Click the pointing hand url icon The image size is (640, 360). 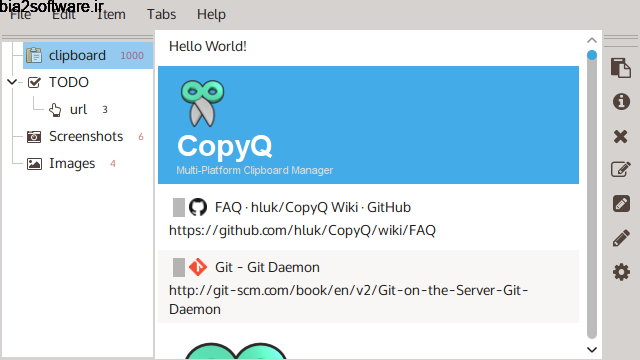(55, 110)
